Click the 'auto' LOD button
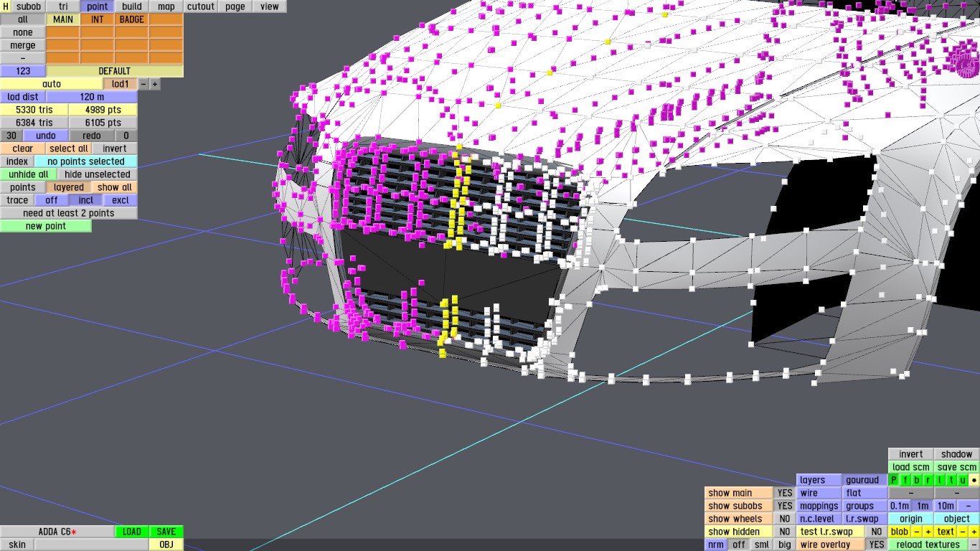Viewport: 980px width, 551px height. coord(52,84)
